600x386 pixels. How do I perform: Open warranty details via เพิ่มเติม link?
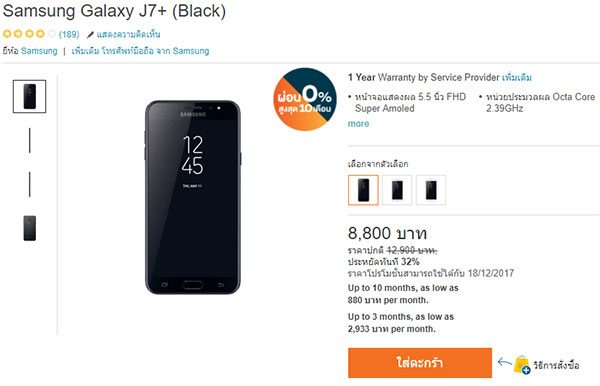click(517, 77)
